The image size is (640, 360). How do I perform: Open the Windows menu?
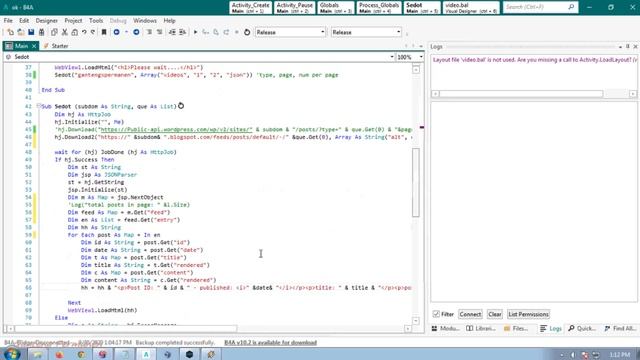(x=144, y=20)
